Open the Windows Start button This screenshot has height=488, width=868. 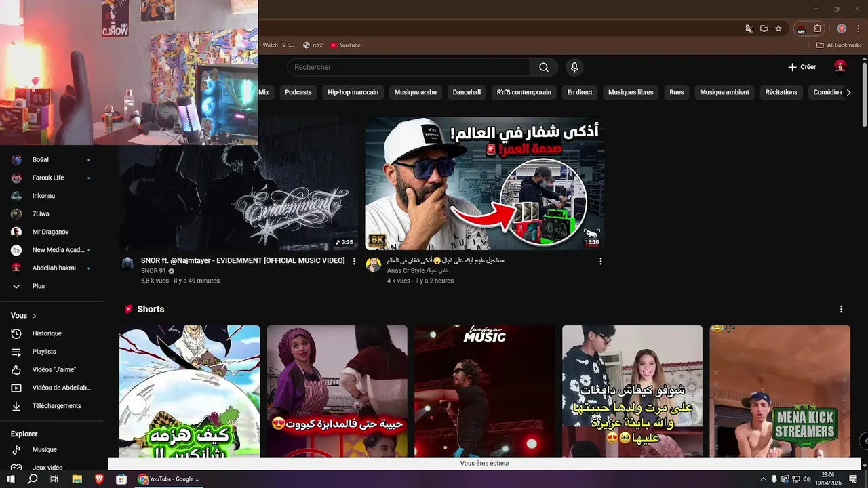(x=11, y=479)
